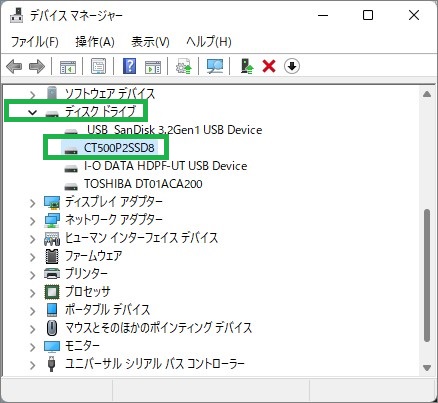Expand the モニター node
438x403 pixels.
[32, 347]
